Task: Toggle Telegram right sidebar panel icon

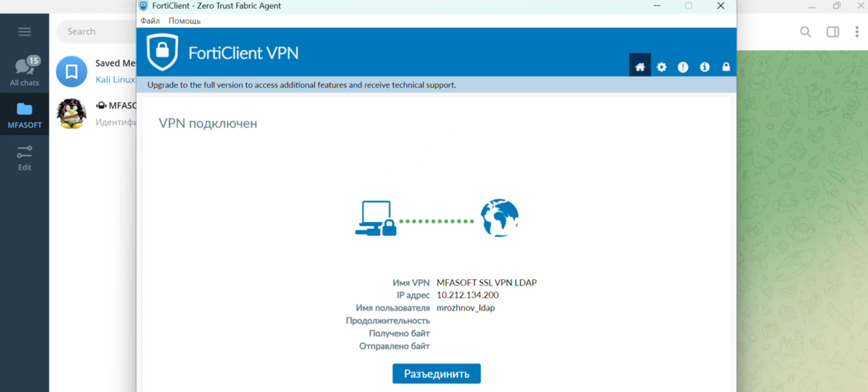Action: point(833,32)
